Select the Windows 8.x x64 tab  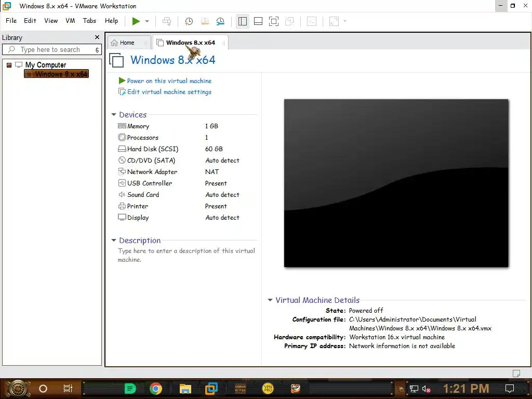(190, 43)
